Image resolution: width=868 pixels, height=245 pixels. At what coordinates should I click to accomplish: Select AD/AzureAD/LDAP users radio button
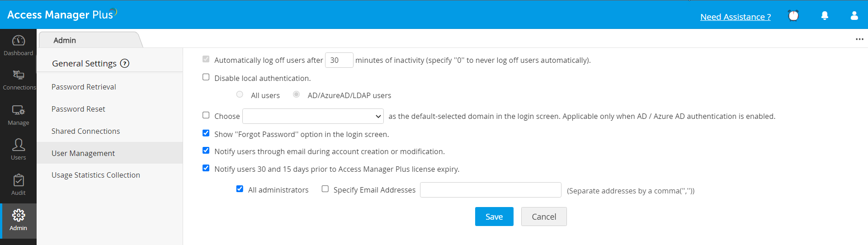[297, 94]
